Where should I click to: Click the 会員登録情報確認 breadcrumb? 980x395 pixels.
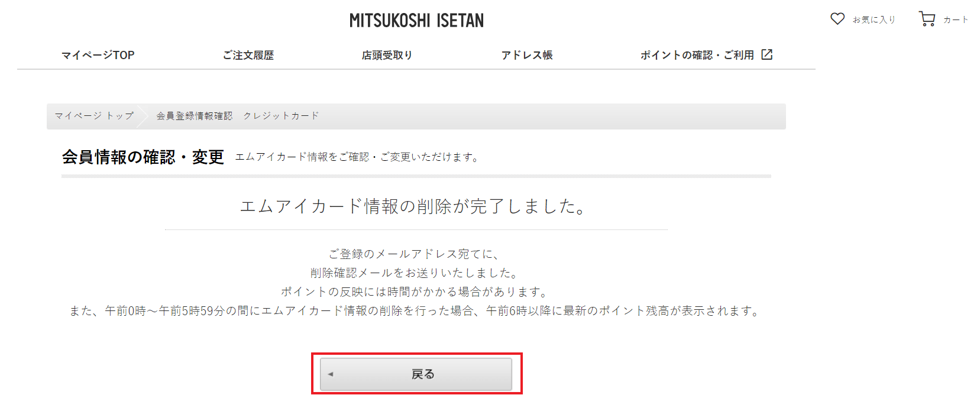click(194, 116)
